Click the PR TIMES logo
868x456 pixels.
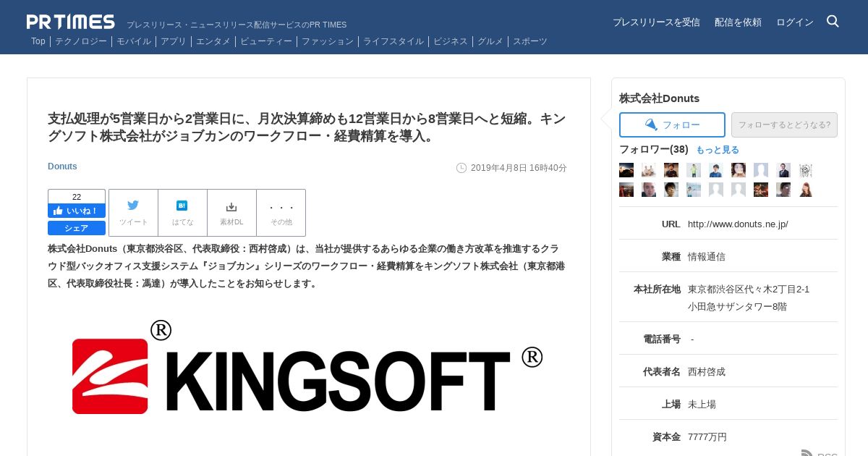(71, 22)
